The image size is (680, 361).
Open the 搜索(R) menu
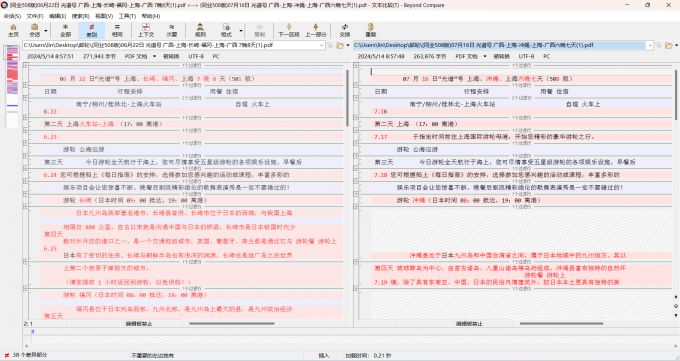pos(80,16)
